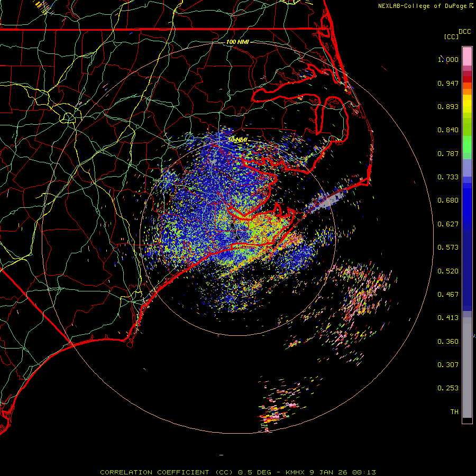The image size is (476, 476).
Task: Select the 0.840 scale value
Action: (x=448, y=130)
